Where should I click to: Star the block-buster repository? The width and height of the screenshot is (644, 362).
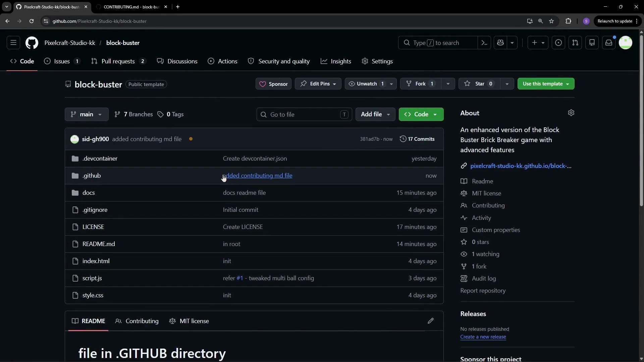(x=479, y=84)
